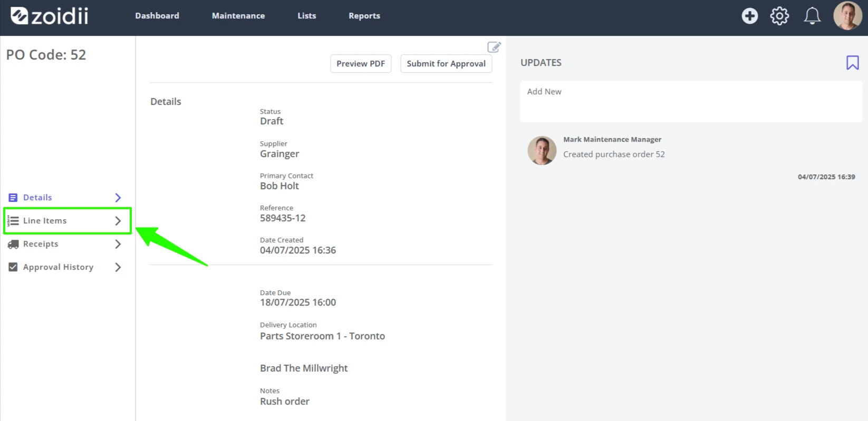Click the Receipts truck icon

(13, 244)
